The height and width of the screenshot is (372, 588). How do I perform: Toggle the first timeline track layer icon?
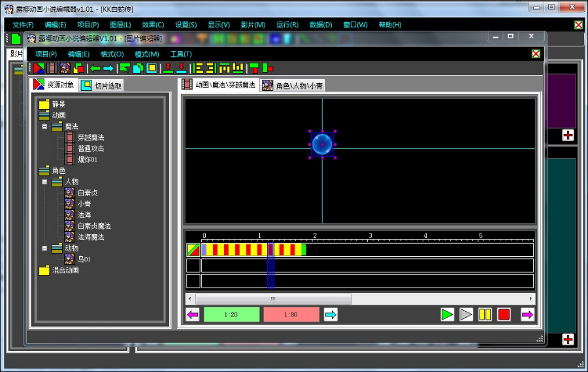193,250
